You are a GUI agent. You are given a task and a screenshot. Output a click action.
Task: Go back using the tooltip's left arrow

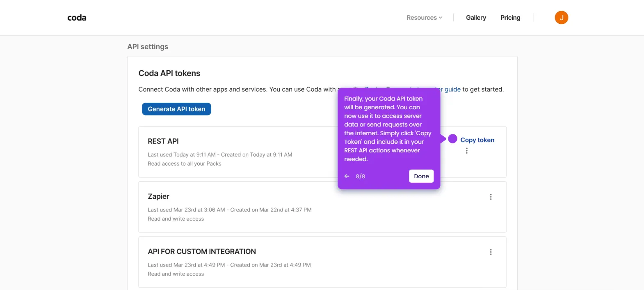347,176
